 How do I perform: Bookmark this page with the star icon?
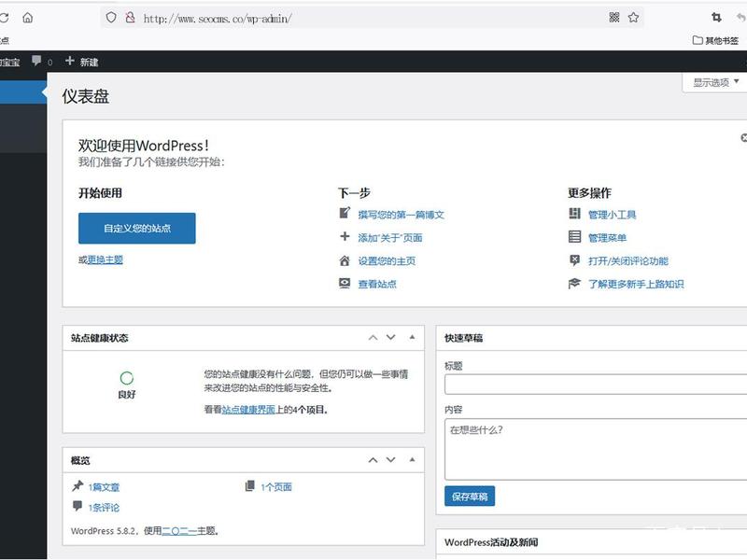pos(633,18)
